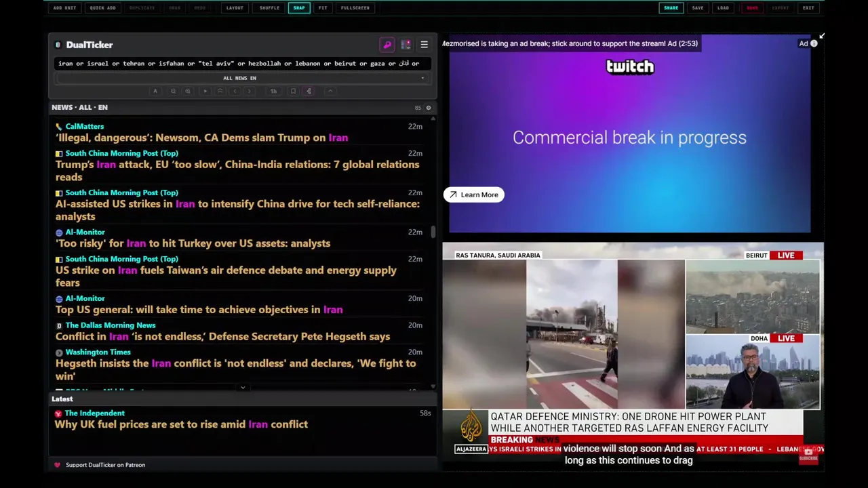Click the EXIT button

(808, 8)
